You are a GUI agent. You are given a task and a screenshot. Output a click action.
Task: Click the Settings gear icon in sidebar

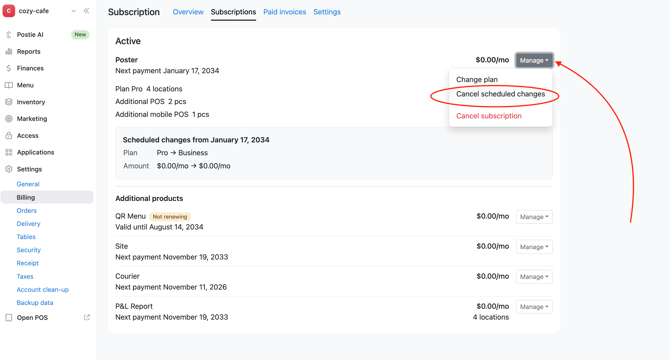coord(9,169)
